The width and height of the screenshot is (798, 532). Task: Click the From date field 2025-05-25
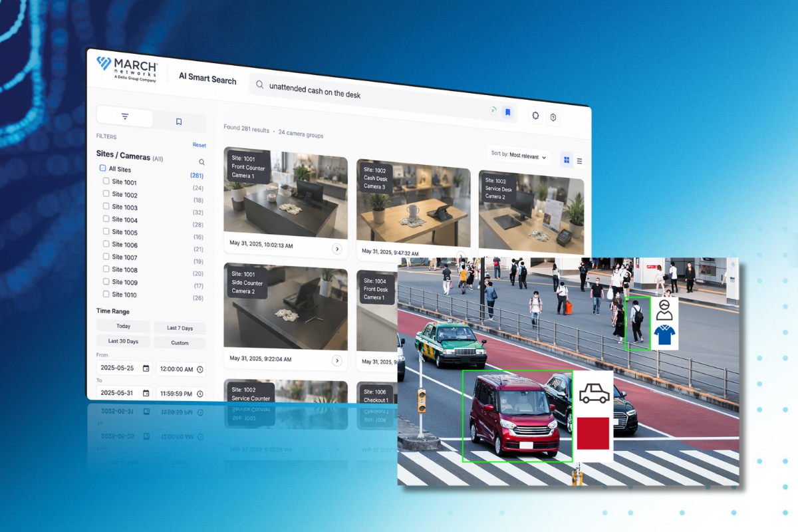124,368
